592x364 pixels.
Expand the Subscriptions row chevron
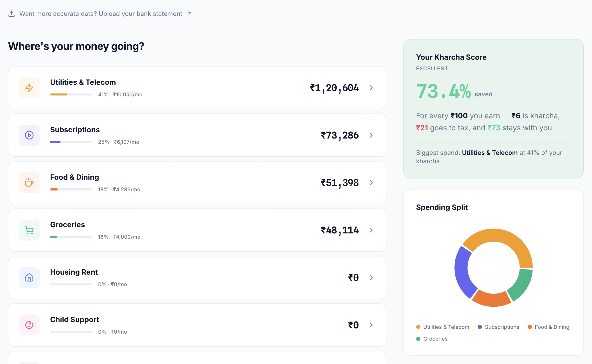pos(371,135)
